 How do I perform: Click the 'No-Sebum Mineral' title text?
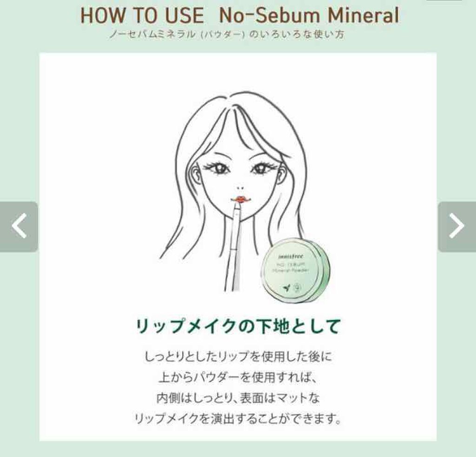pyautogui.click(x=309, y=15)
